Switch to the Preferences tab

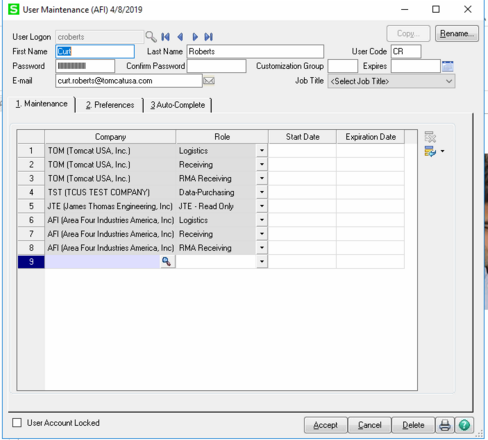[x=110, y=105]
